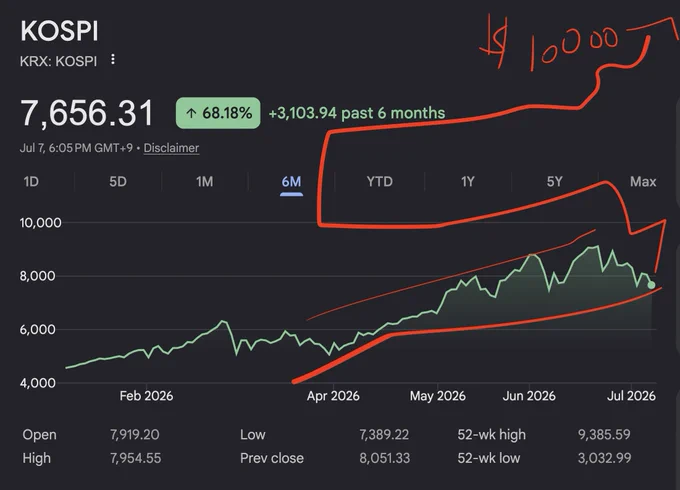
Task: Switch chart to 5Y range
Action: tap(554, 181)
